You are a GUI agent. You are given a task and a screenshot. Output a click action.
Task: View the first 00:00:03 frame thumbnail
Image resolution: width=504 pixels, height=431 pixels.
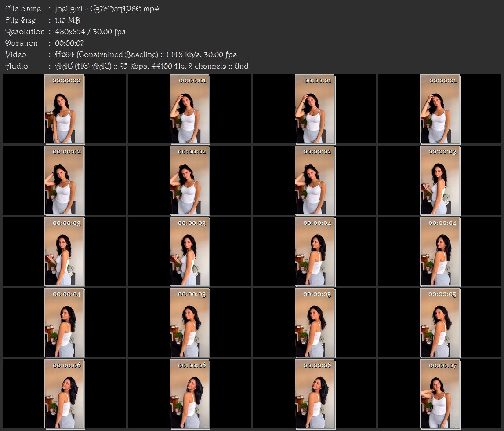440,180
